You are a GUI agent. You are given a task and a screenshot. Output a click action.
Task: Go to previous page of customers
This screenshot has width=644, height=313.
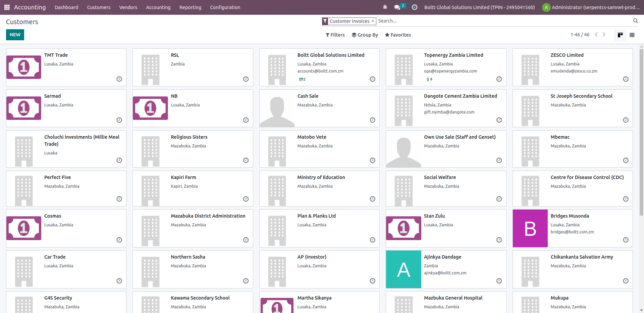pos(596,35)
